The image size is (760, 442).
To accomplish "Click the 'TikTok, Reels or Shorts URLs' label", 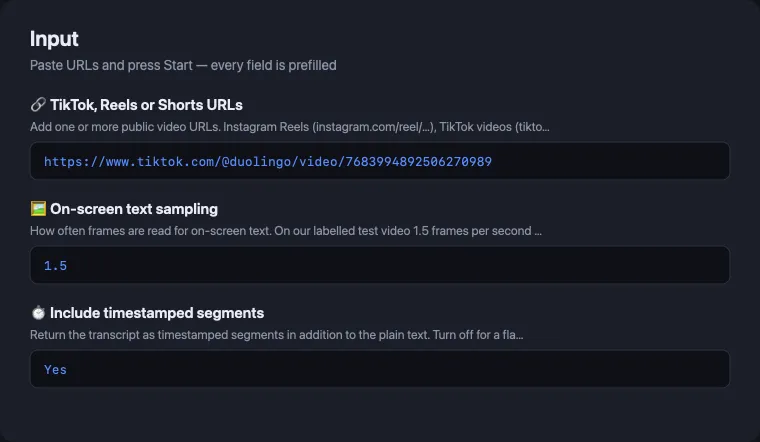I will (x=146, y=105).
